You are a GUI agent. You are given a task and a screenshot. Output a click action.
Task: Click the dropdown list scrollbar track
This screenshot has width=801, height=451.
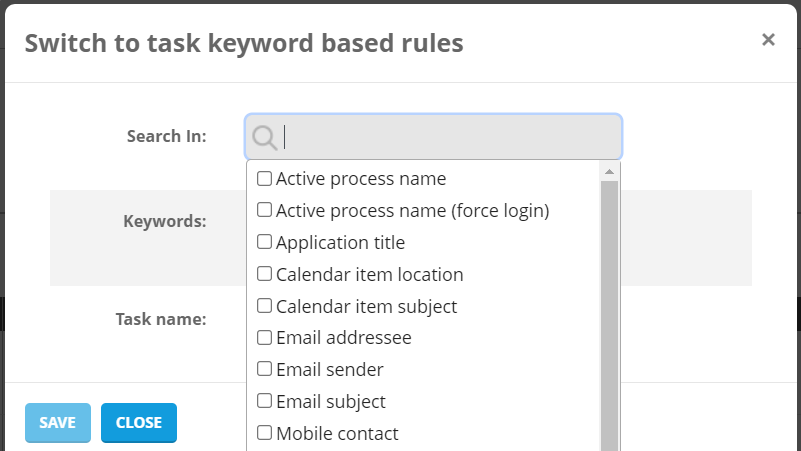tap(609, 320)
